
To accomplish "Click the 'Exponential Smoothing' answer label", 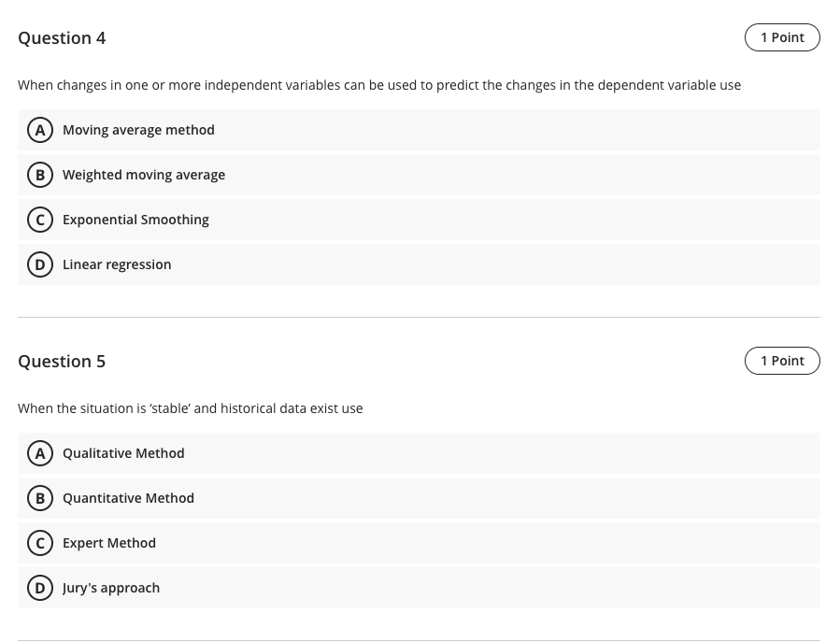I will pos(135,220).
